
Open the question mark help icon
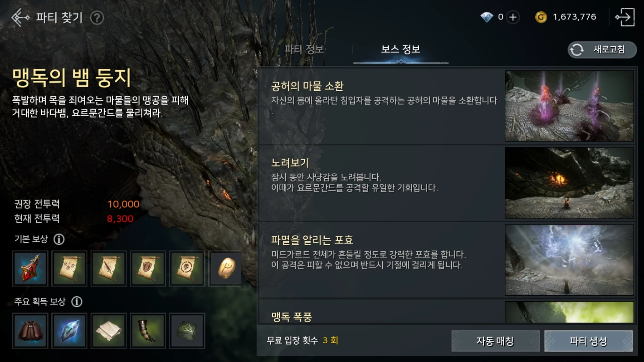click(97, 18)
